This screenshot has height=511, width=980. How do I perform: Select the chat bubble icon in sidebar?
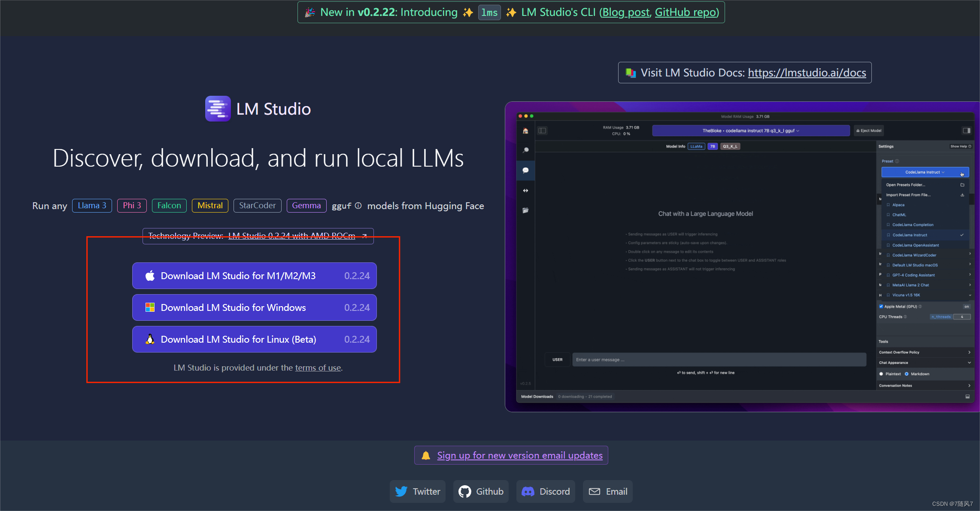(x=525, y=170)
